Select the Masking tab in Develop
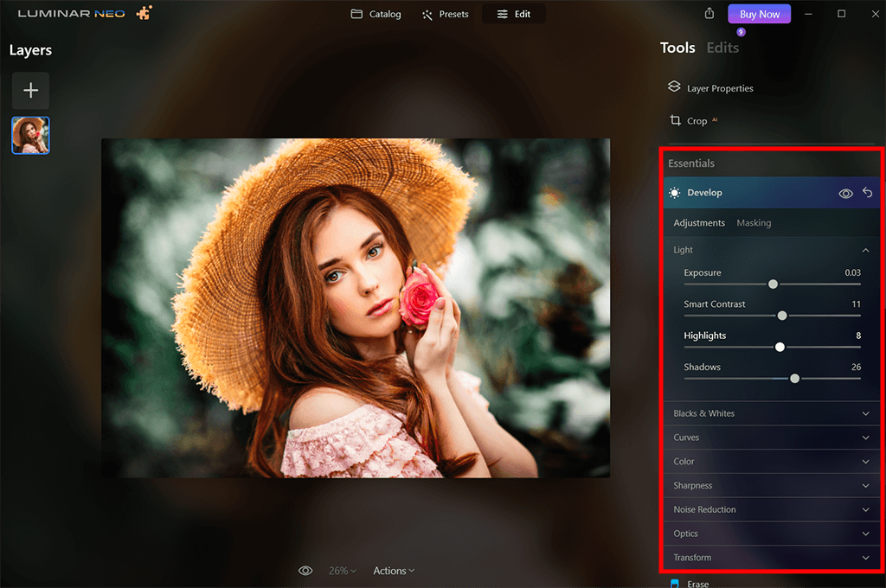Viewport: 886px width, 588px height. pos(754,222)
